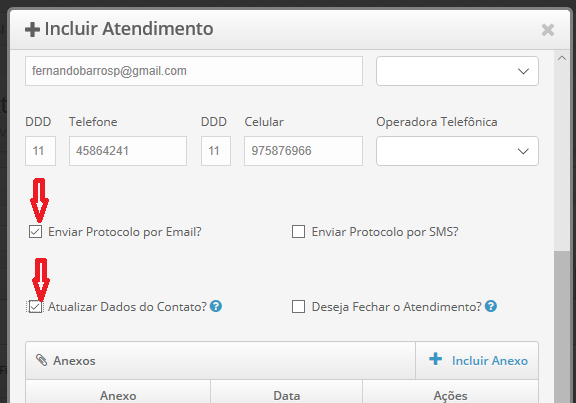The image size is (576, 403).
Task: Uncheck Enviar Protocolo por Email
Action: tap(35, 232)
